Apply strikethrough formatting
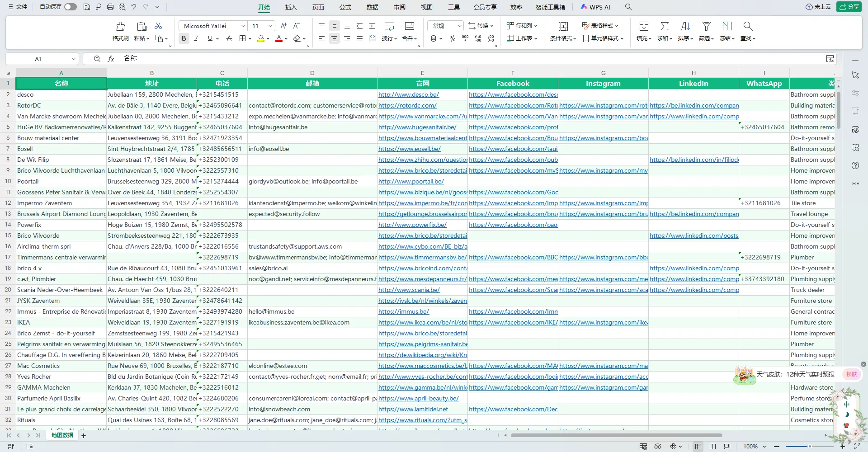Screen dimensions: 868x452 229,38
